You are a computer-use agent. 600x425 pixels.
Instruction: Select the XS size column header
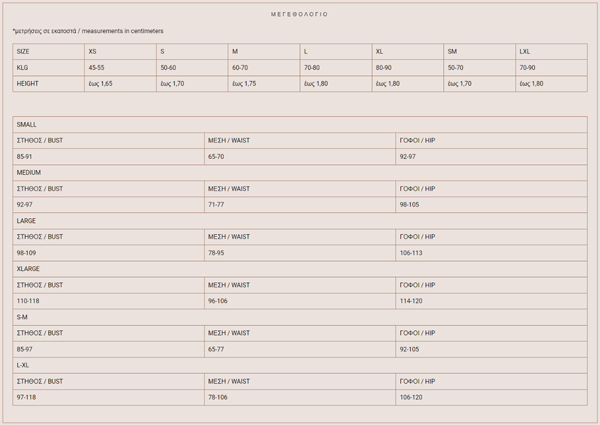click(x=93, y=51)
